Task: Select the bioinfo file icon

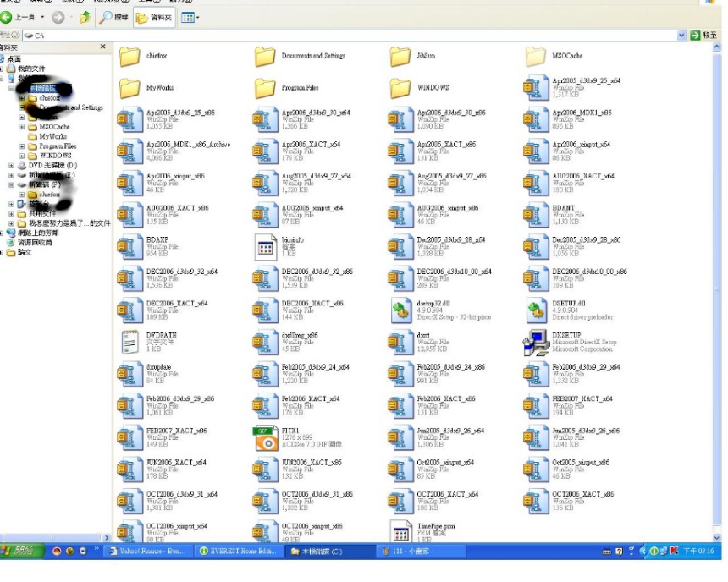Action: [265, 247]
